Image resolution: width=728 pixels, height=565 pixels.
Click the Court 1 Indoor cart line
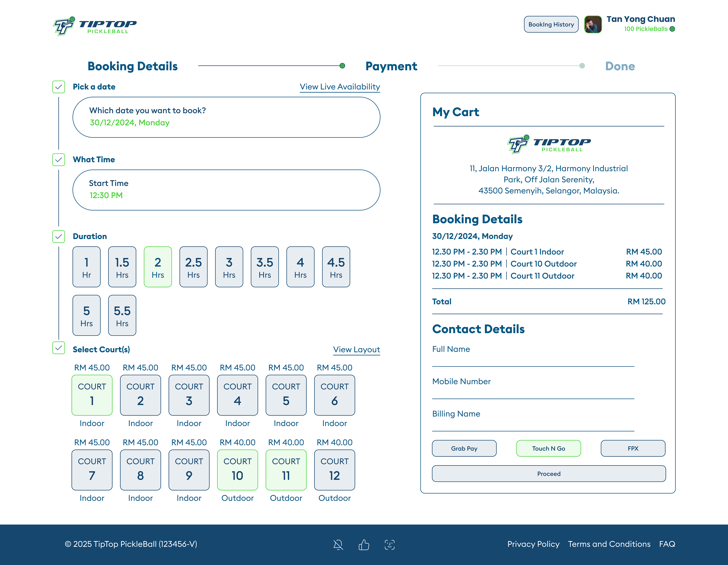point(547,252)
